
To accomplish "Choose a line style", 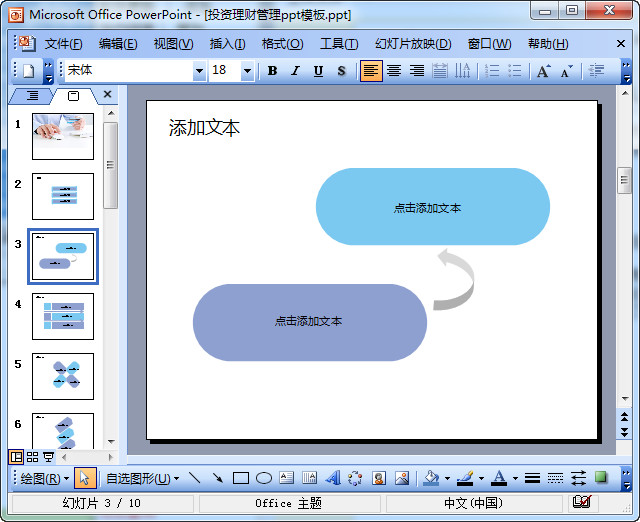I will coord(532,478).
